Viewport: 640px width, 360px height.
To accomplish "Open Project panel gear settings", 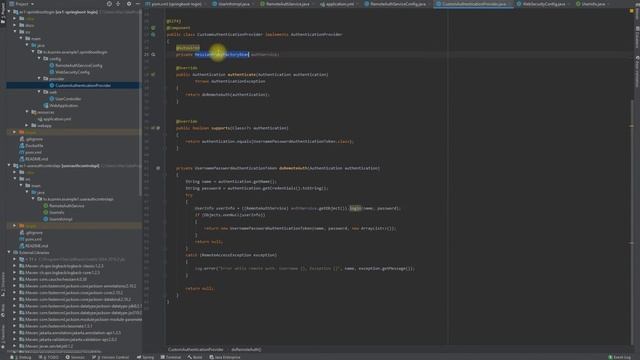I will point(129,4).
